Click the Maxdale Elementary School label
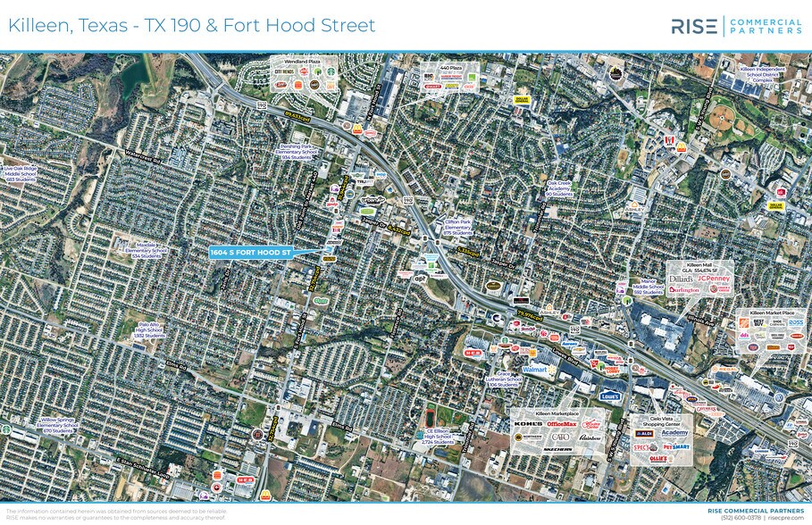Viewport: 812px width, 525px height. click(x=146, y=251)
